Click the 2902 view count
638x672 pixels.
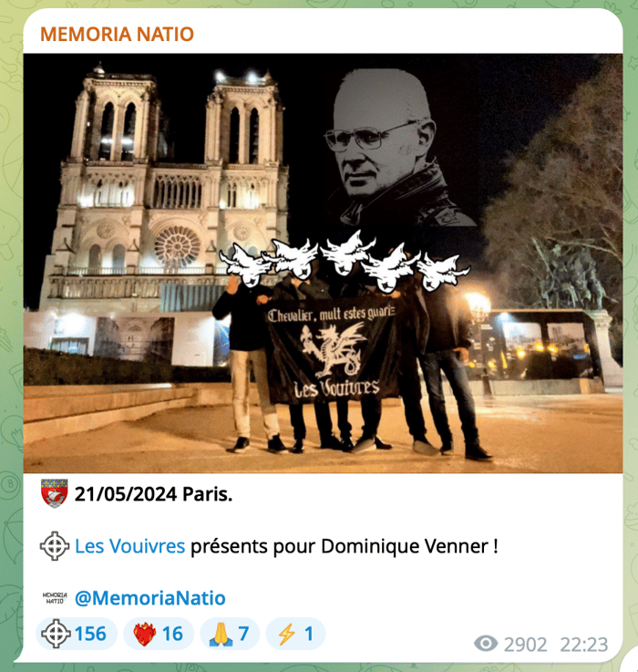(x=525, y=644)
